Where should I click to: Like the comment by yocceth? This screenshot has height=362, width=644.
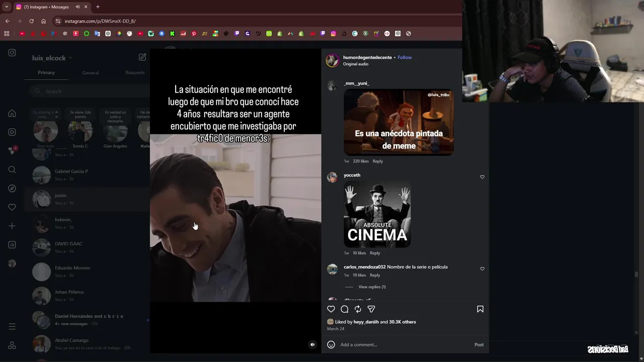point(482,177)
